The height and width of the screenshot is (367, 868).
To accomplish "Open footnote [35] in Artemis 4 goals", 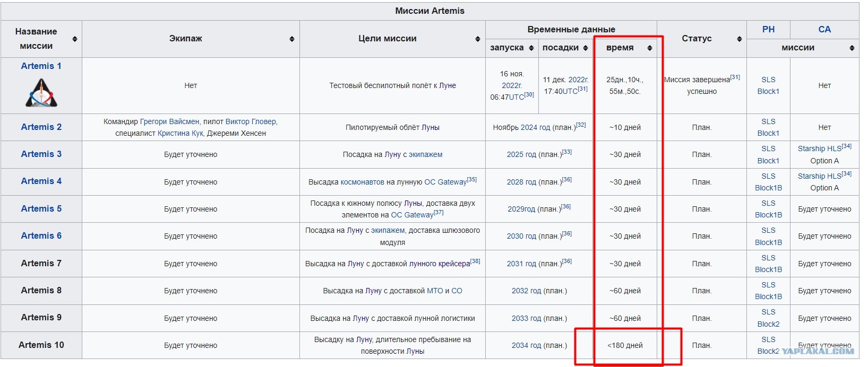I will pos(472,179).
